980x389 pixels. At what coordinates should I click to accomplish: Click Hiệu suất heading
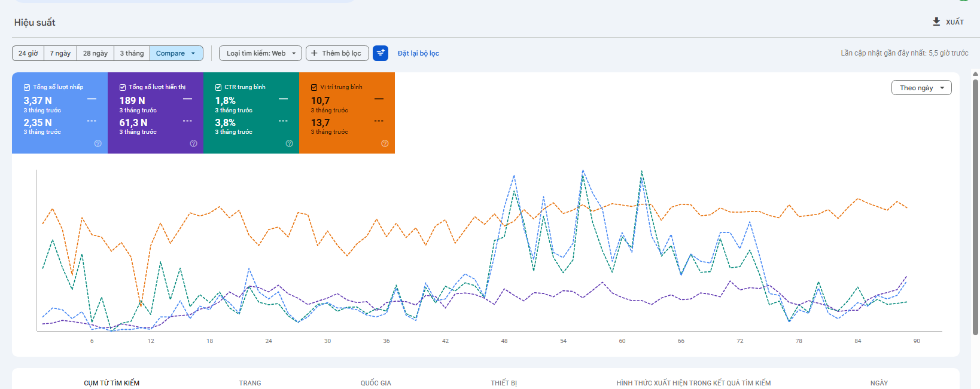pos(35,22)
